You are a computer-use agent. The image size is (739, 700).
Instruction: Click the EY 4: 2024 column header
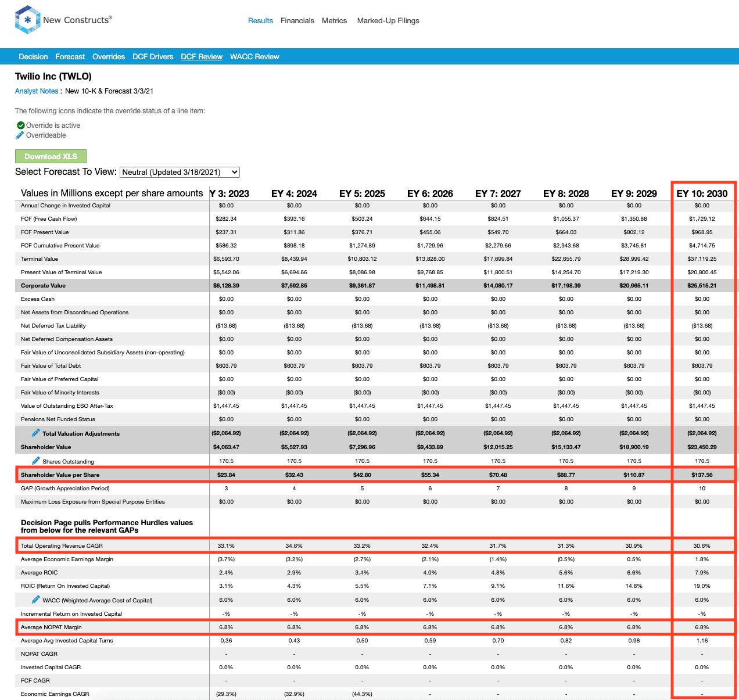(x=294, y=193)
